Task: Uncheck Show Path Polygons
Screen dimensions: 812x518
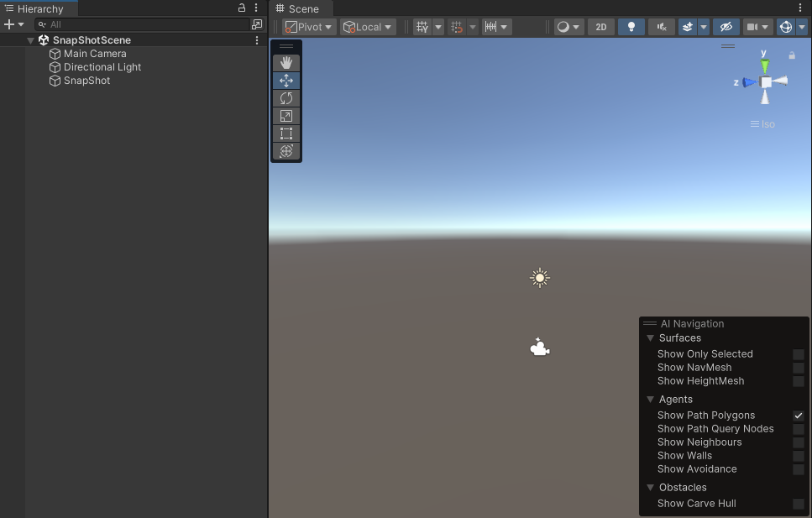Action: click(799, 416)
